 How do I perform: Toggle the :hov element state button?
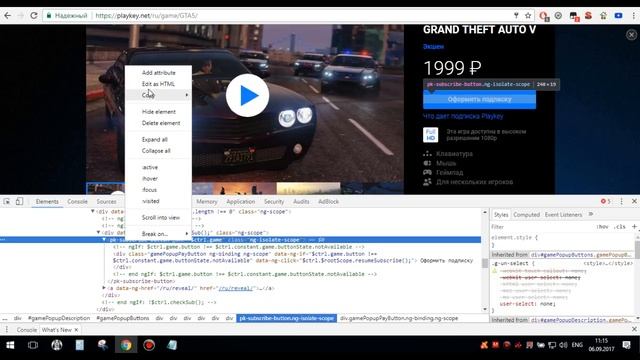pos(602,227)
